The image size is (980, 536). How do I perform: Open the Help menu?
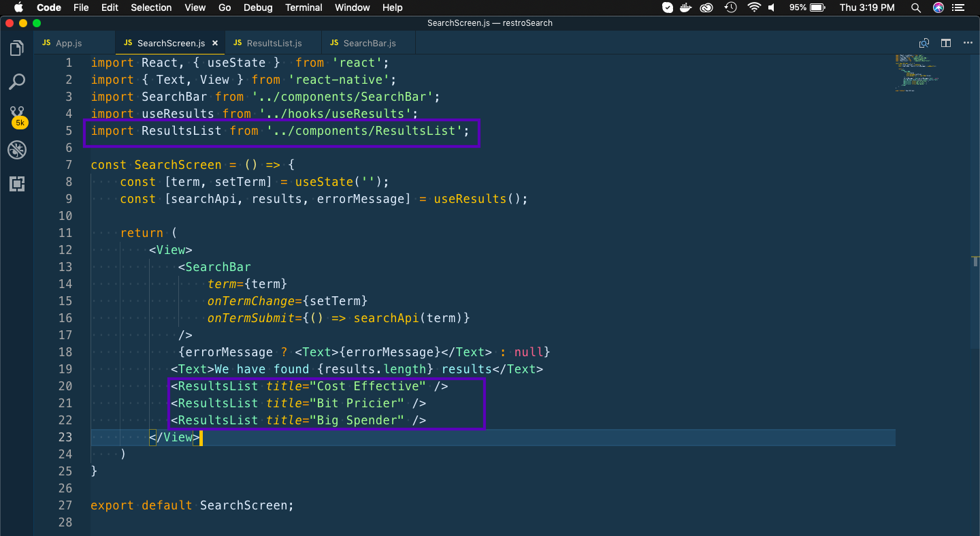pyautogui.click(x=393, y=7)
